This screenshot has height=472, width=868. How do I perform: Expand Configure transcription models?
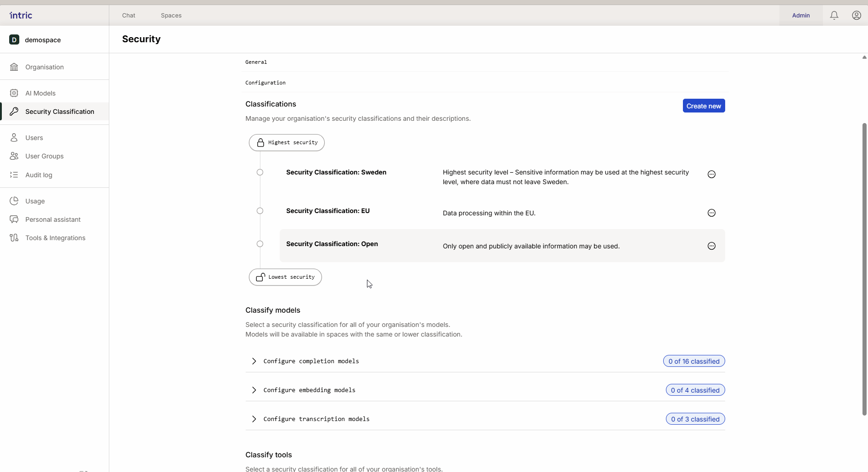coord(254,419)
